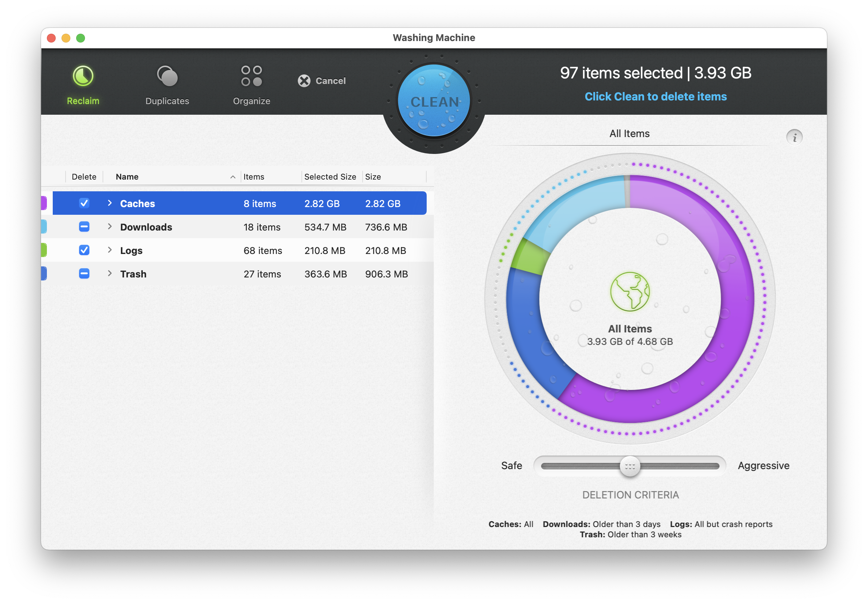
Task: Click the big blue CLEAN button
Action: click(x=434, y=100)
